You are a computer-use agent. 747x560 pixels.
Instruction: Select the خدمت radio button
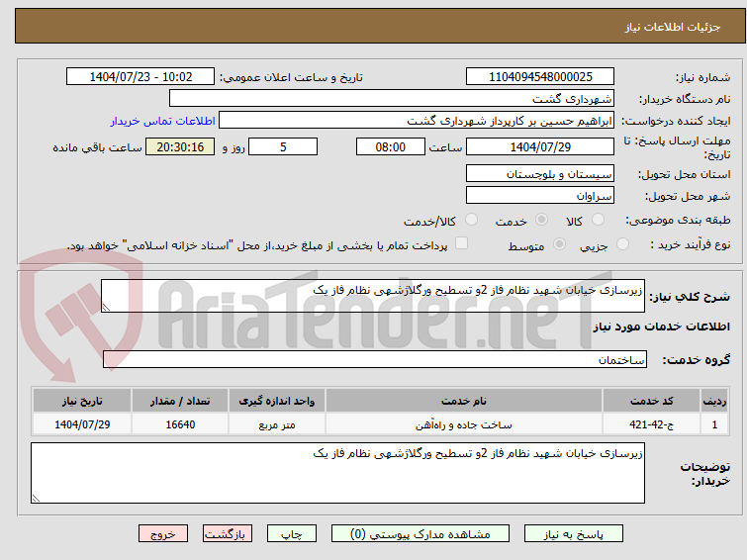tap(541, 220)
